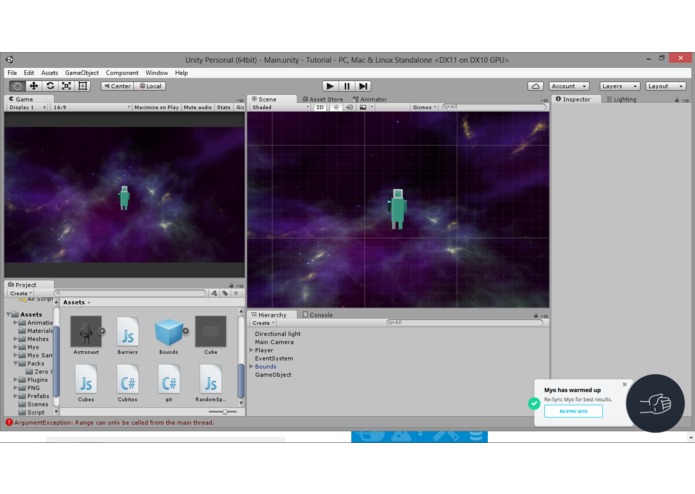Select the Prefabs folder
The image size is (695, 494).
[x=38, y=396]
